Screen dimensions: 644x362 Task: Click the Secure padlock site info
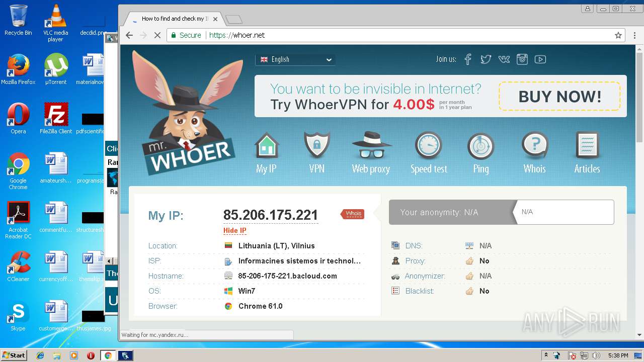(x=186, y=35)
